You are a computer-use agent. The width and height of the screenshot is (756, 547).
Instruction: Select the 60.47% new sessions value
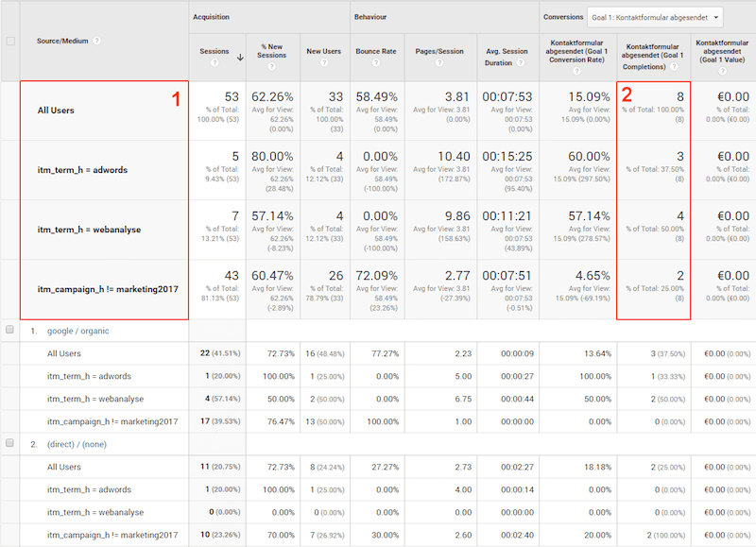[272, 276]
